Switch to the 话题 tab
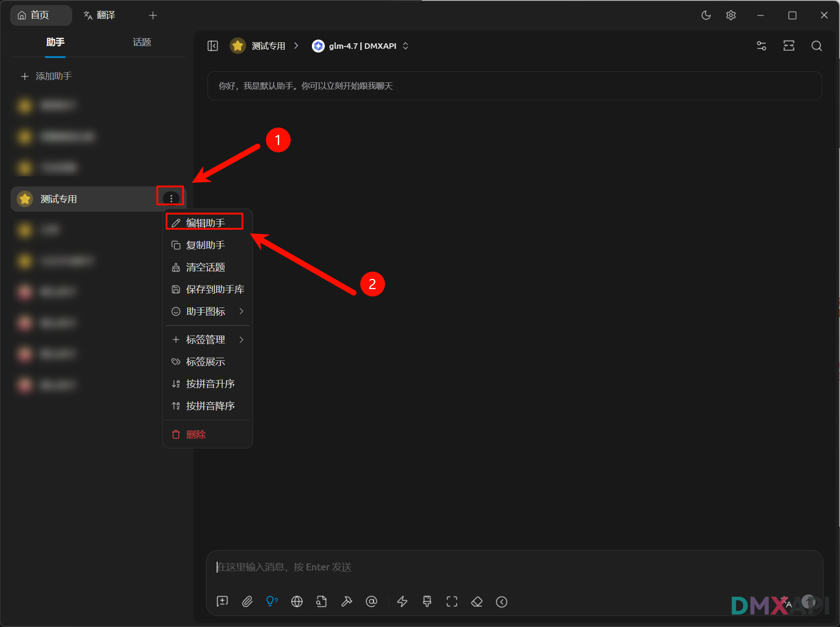Image resolution: width=840 pixels, height=627 pixels. coord(142,42)
